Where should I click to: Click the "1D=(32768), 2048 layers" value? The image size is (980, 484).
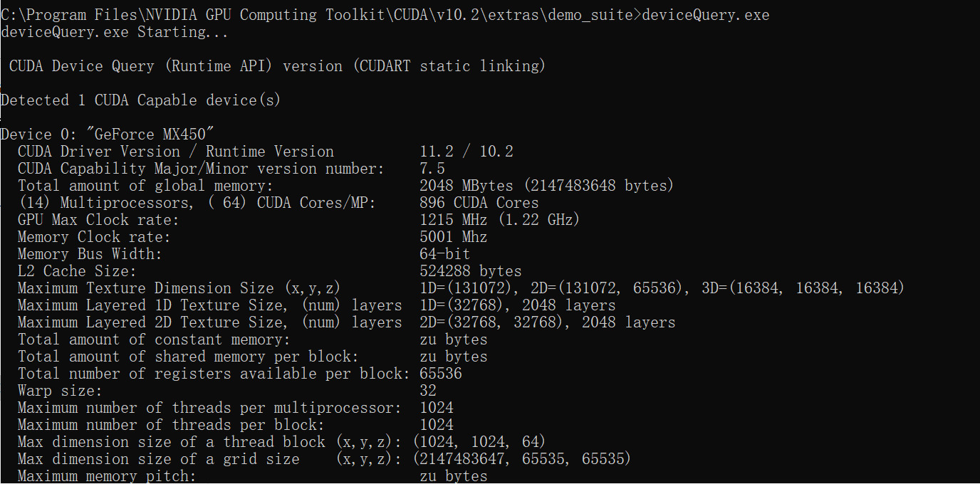pyautogui.click(x=518, y=305)
